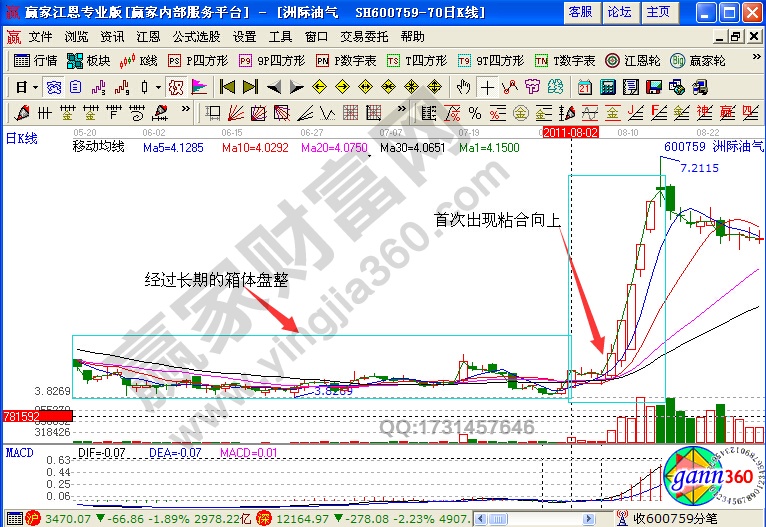Toggle the percent % coordinate tool
Image resolution: width=766 pixels, height=527 pixels.
click(475, 111)
